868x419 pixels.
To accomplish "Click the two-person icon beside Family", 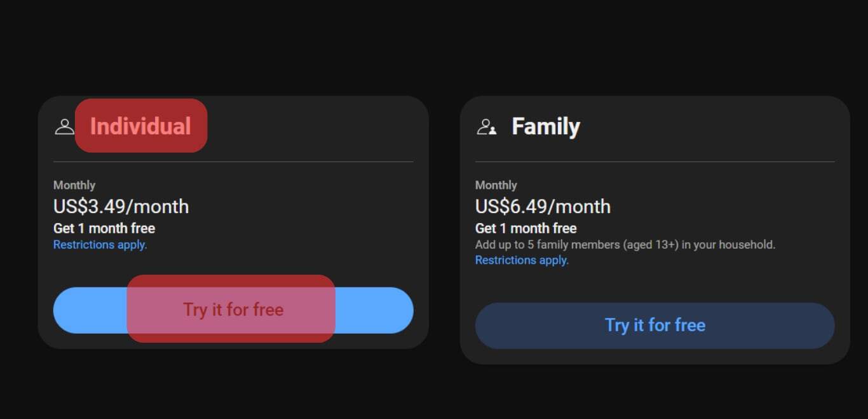I will [x=487, y=127].
